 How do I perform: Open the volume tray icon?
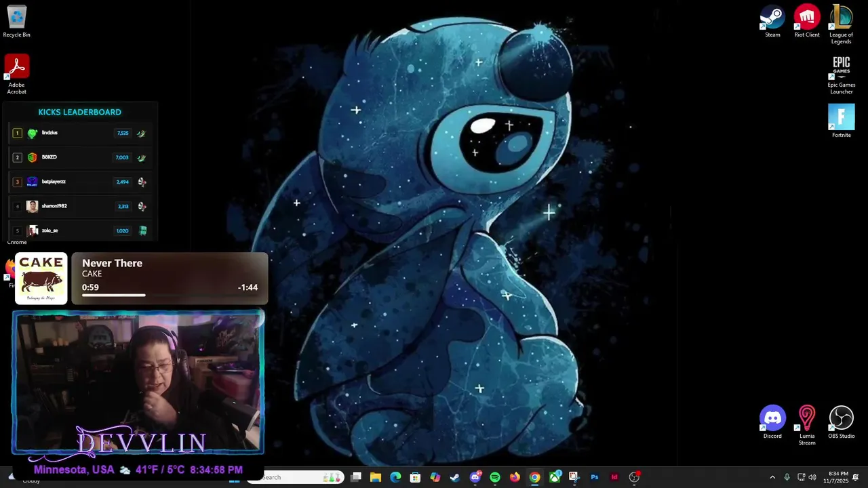(812, 477)
